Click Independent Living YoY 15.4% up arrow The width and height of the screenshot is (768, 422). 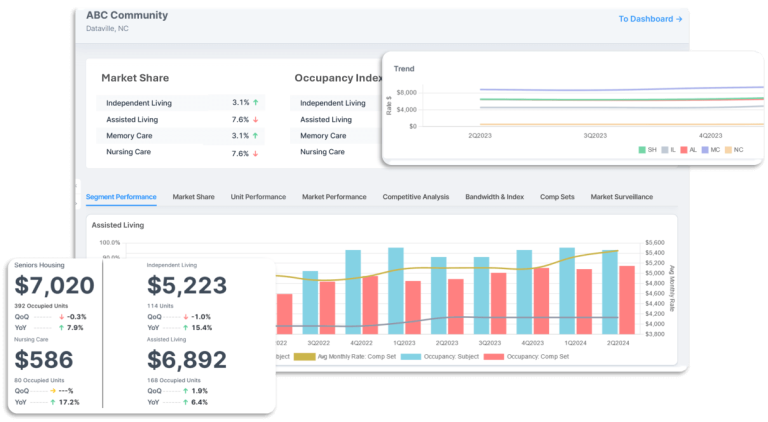coord(186,328)
